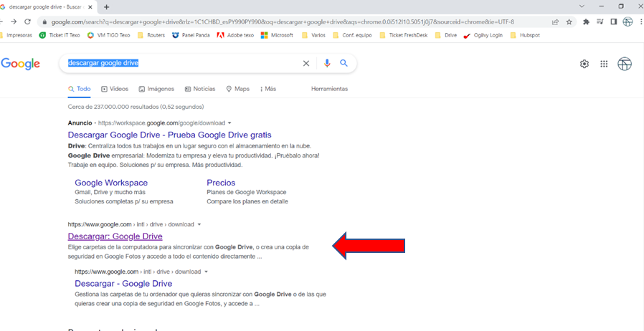The image size is (644, 331).
Task: Open the Impresoras bookmark folder
Action: pyautogui.click(x=16, y=35)
